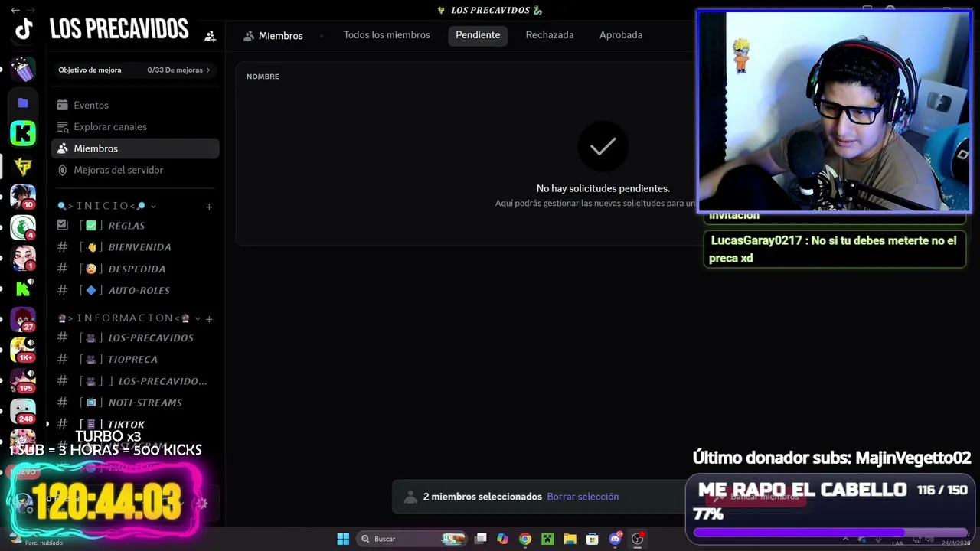The height and width of the screenshot is (551, 980).
Task: Open the truncated LOS-PRECAVIDO... channel
Action: pyautogui.click(x=135, y=381)
